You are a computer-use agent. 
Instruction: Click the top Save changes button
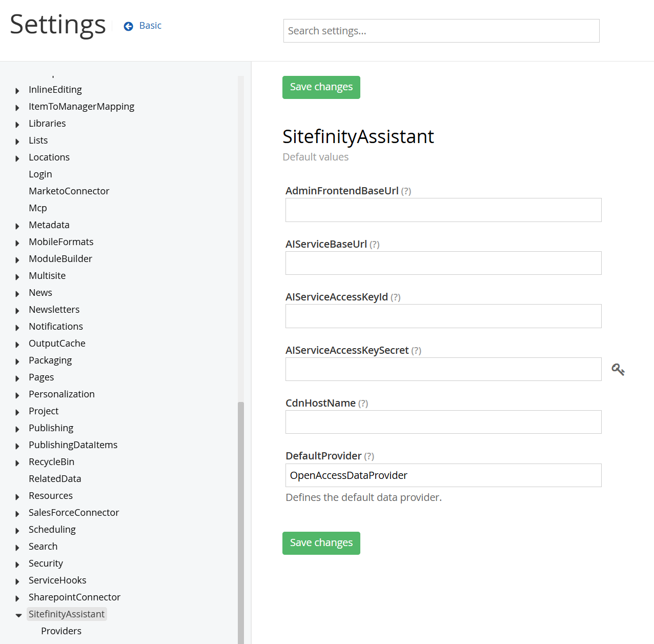pyautogui.click(x=321, y=87)
